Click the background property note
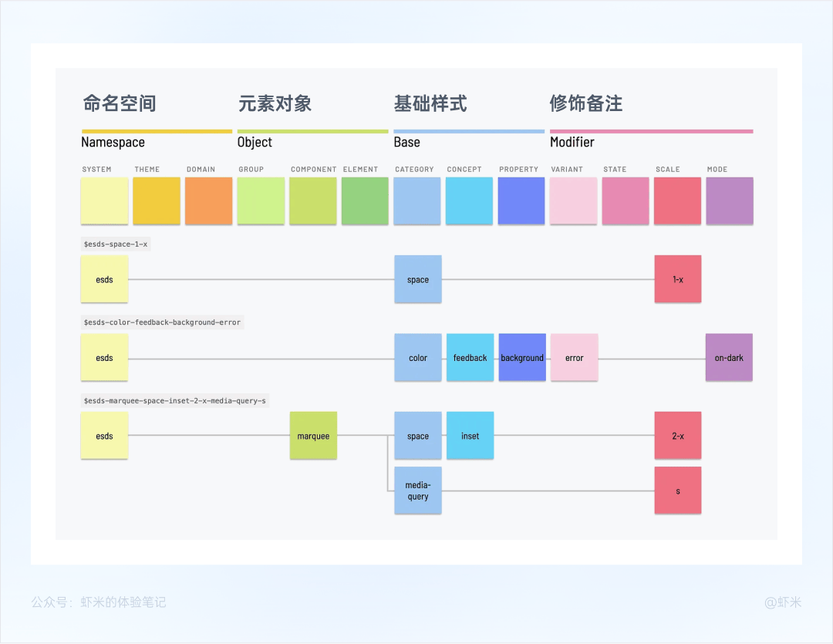833x644 pixels. coord(522,357)
